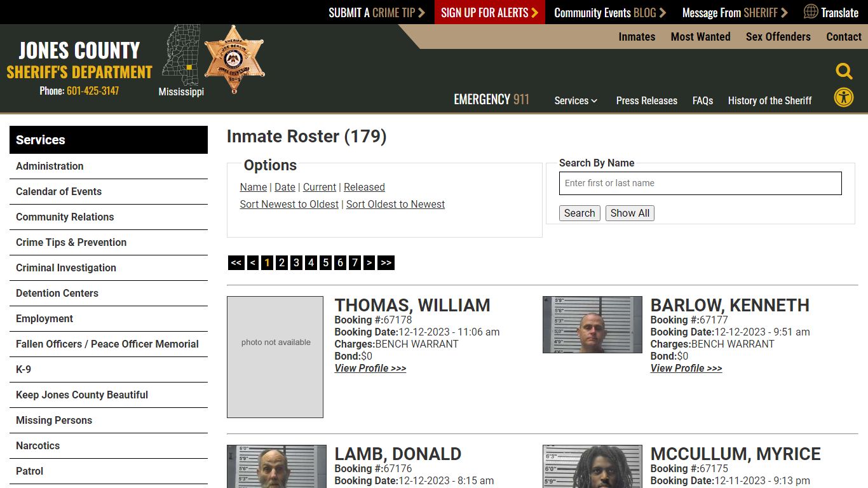Click photo not available placeholder for Thomas
The image size is (868, 488).
coord(275,357)
